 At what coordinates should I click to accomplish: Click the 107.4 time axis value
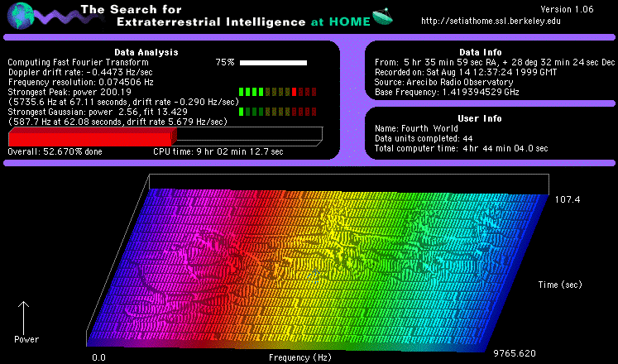point(567,199)
